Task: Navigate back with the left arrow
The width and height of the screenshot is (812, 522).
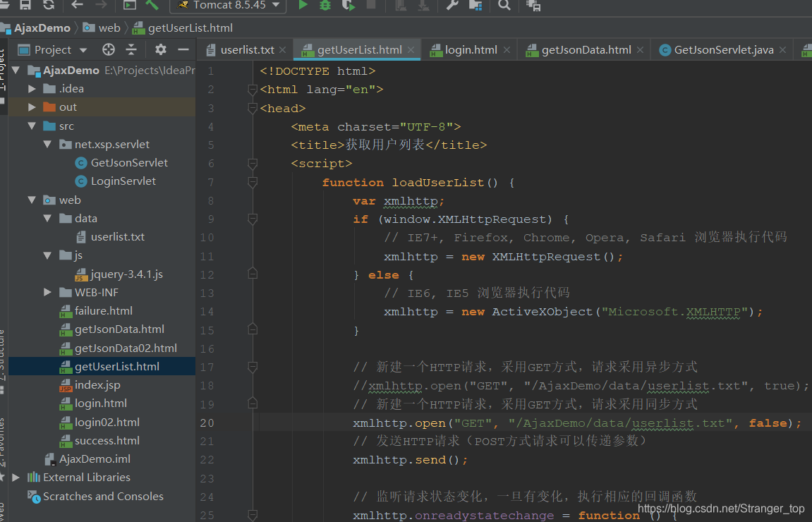Action: [77, 5]
